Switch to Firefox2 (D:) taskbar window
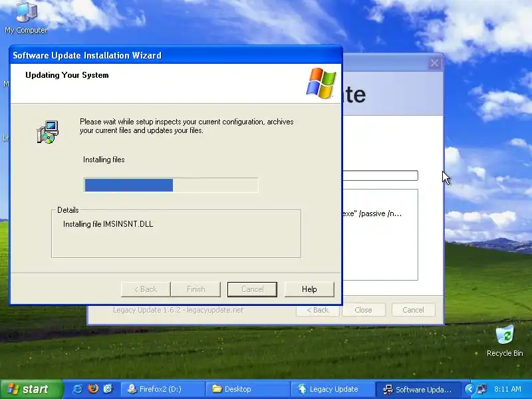Screen dimensions: 532x399 (x=163, y=389)
